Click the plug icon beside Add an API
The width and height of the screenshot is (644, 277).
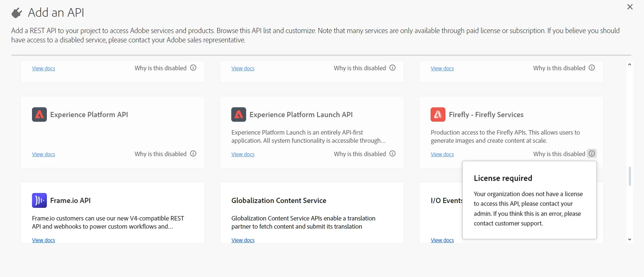point(17,13)
